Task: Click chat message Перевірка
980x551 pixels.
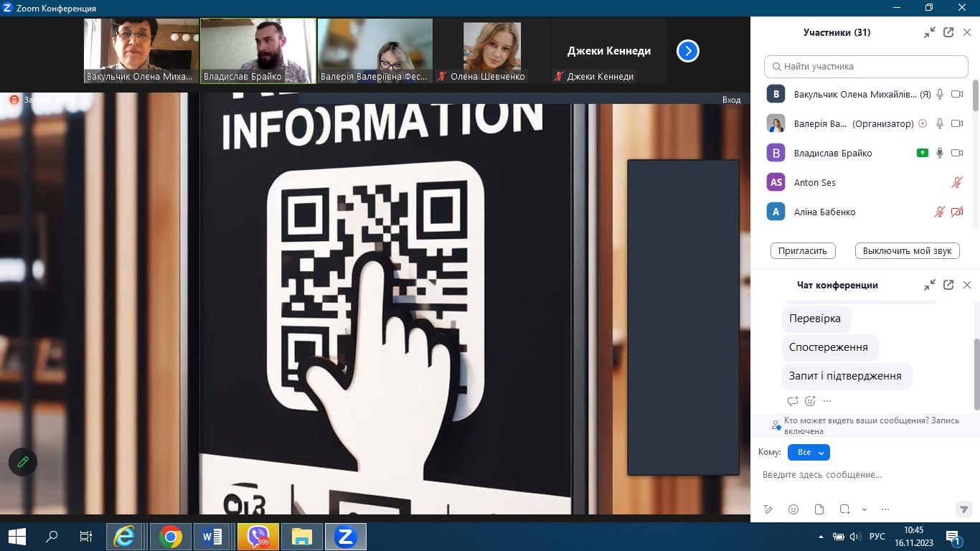Action: 815,319
